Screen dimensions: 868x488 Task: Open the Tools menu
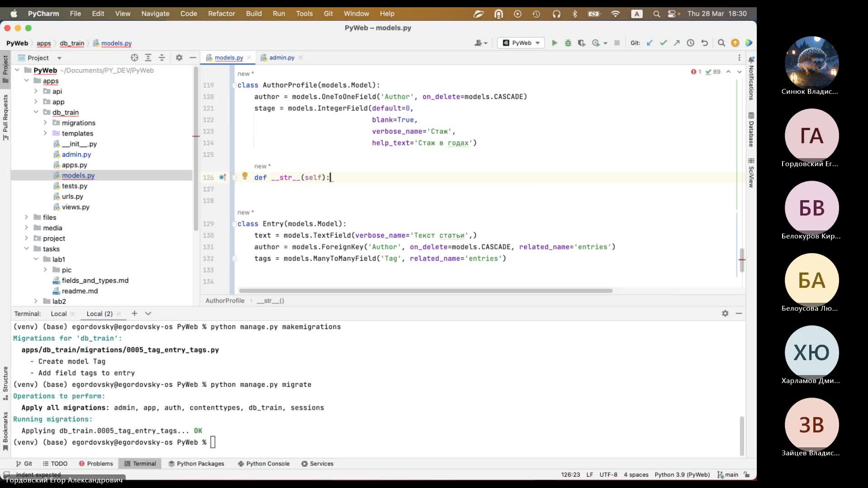304,14
